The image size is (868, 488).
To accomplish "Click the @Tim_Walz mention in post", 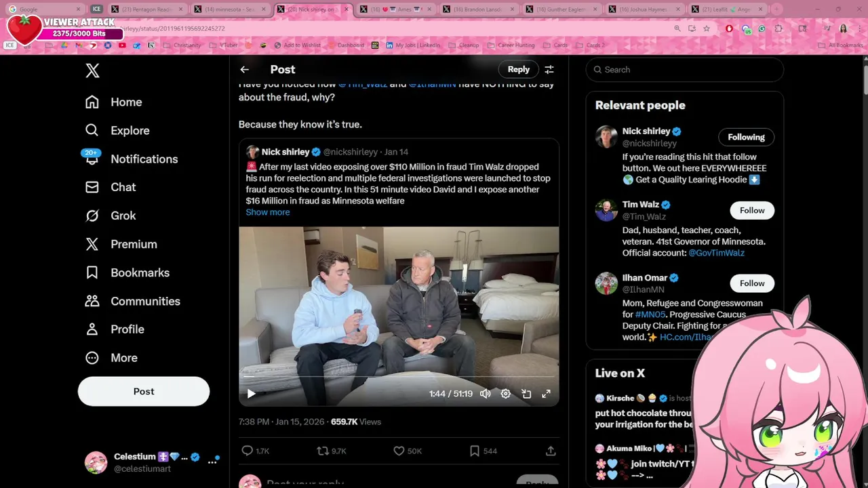I will [363, 84].
